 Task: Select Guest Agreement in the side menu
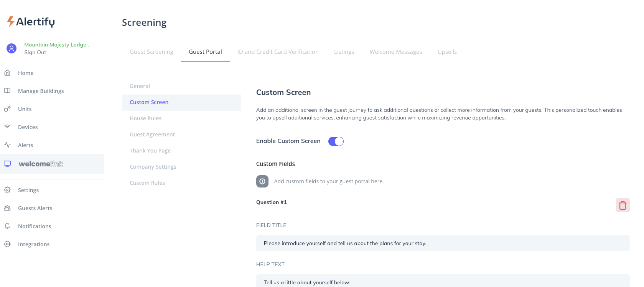[152, 134]
